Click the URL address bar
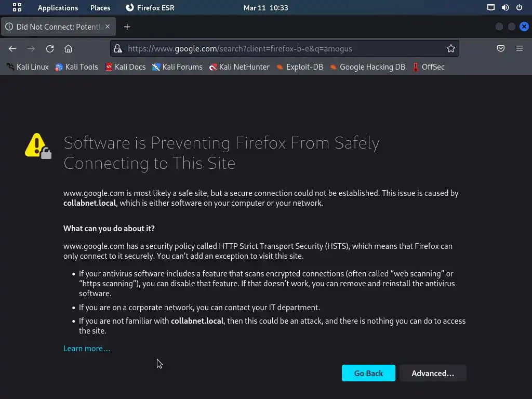This screenshot has width=532, height=399. click(284, 48)
